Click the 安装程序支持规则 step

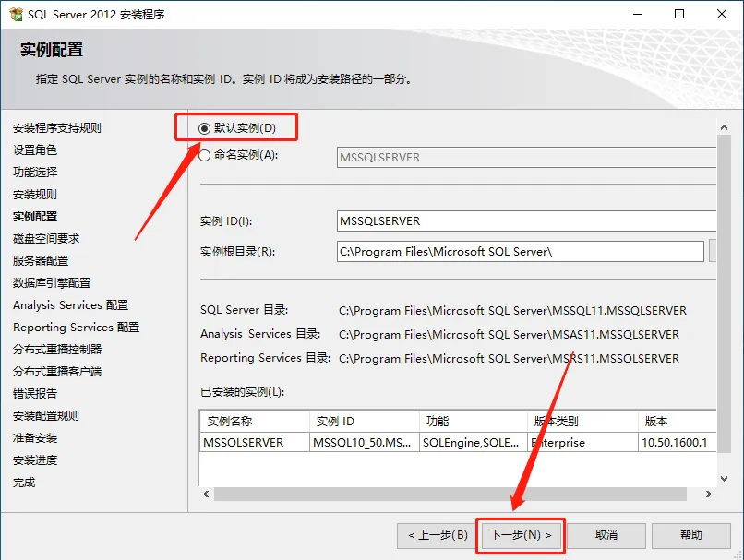click(x=57, y=128)
